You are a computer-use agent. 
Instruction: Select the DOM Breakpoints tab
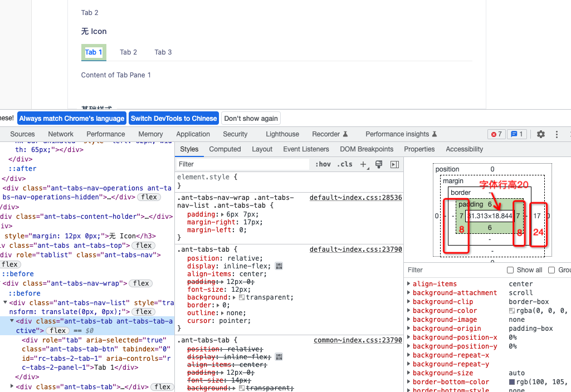[367, 149]
